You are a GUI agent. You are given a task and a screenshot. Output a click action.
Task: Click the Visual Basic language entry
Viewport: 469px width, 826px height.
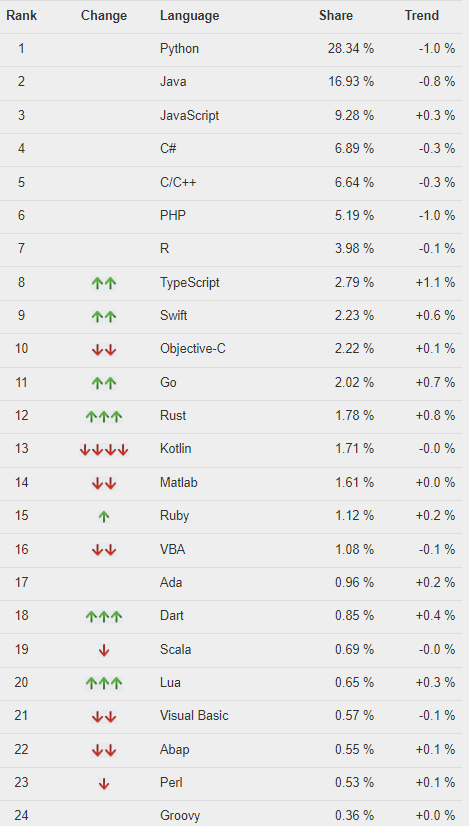point(194,715)
